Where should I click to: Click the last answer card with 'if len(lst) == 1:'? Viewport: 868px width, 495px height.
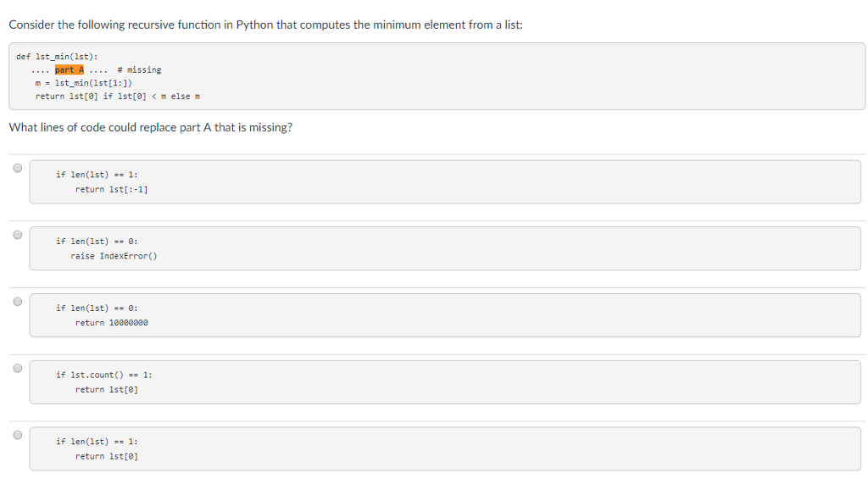441,448
